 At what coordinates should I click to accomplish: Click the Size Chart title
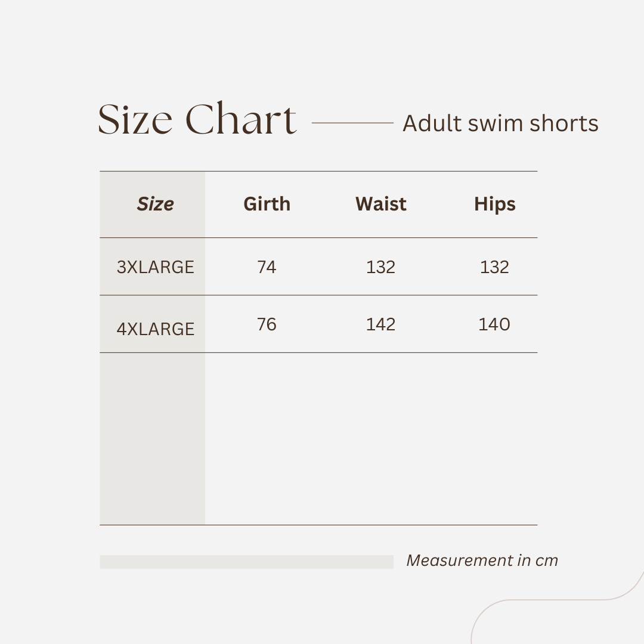click(x=197, y=119)
